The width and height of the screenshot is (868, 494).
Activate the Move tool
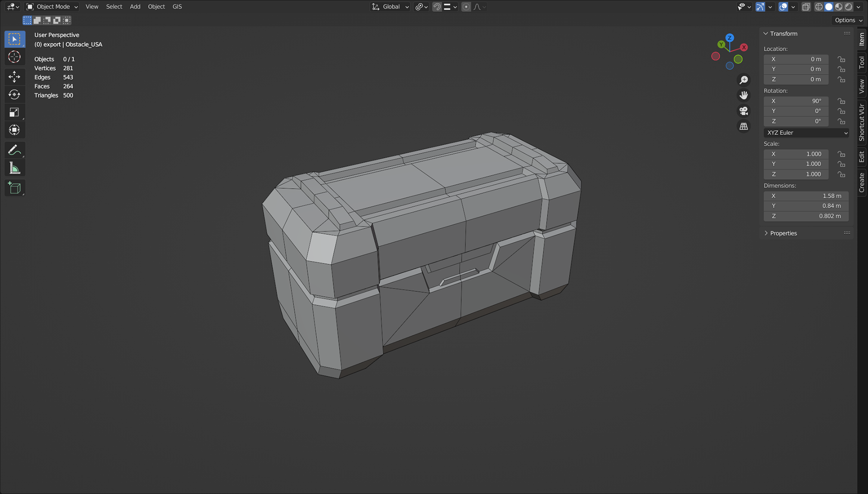[x=14, y=76]
